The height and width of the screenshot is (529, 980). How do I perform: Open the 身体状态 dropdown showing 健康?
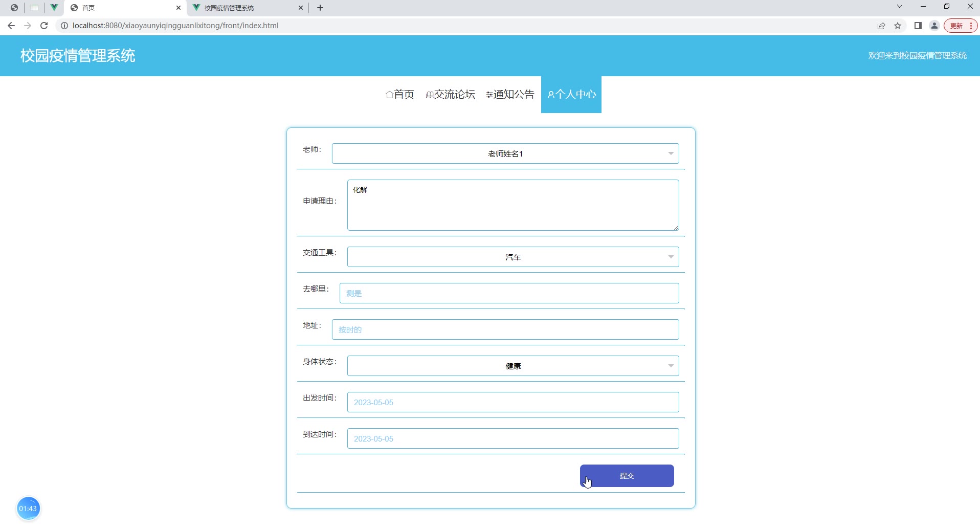[x=513, y=366]
